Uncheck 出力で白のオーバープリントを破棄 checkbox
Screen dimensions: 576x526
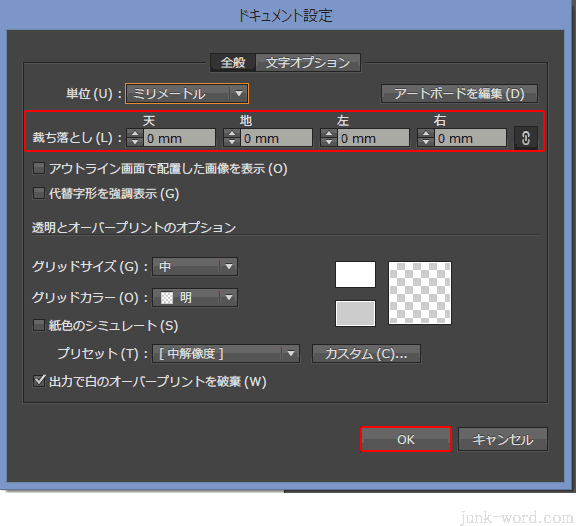point(39,381)
